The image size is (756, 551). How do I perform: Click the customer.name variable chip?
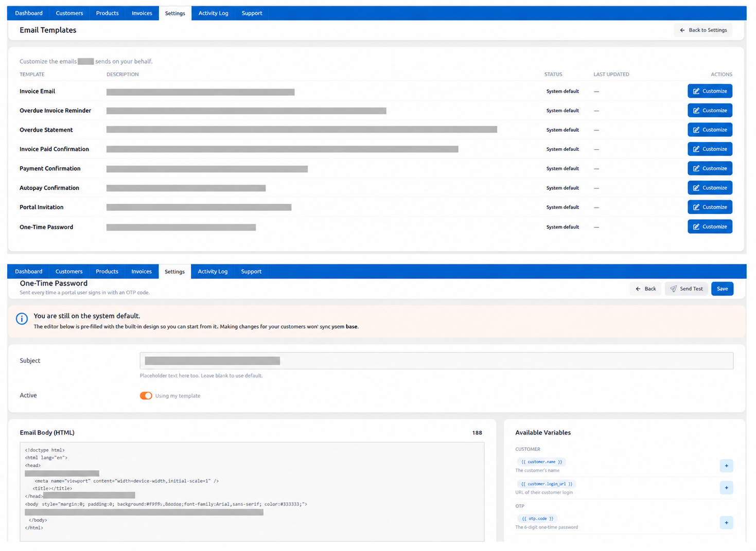[541, 462]
